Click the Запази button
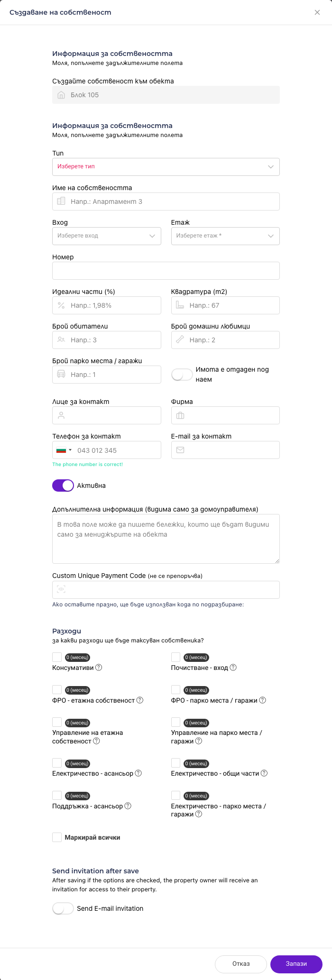 pyautogui.click(x=296, y=963)
